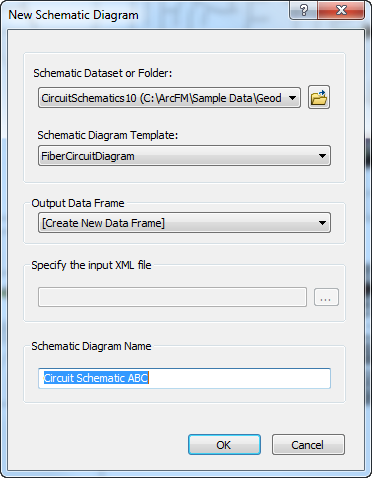Open the folder browse icon beside dataset
Viewport: 372px width, 478px height.
point(319,97)
